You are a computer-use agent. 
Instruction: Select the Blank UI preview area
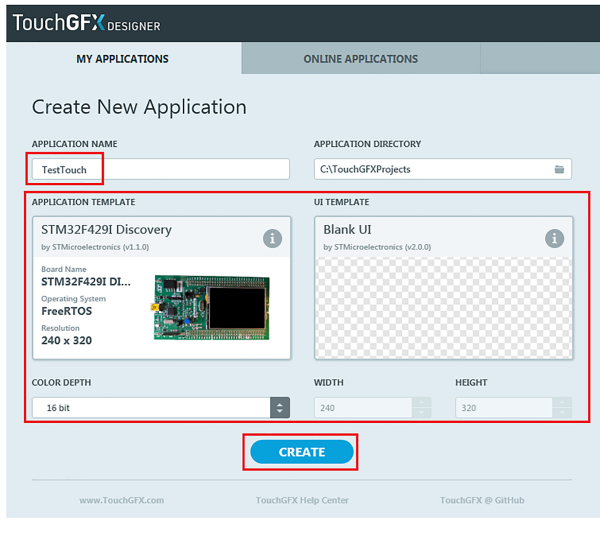pos(444,307)
